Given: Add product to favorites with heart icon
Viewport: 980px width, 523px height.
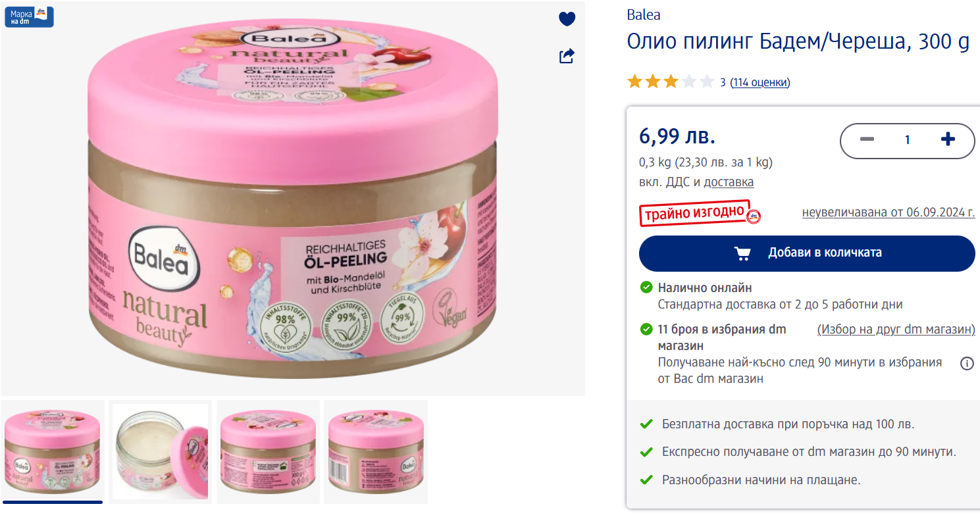Looking at the screenshot, I should click(x=567, y=19).
